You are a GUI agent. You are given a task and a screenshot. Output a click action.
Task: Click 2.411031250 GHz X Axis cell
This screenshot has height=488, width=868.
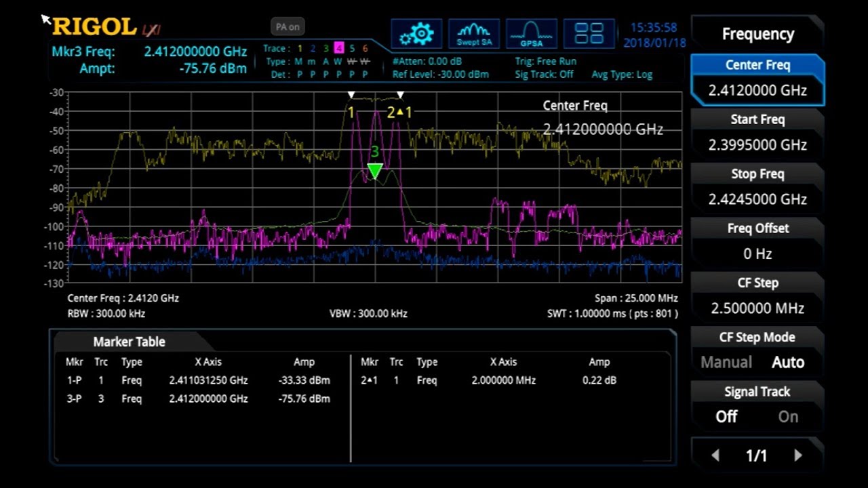point(208,380)
